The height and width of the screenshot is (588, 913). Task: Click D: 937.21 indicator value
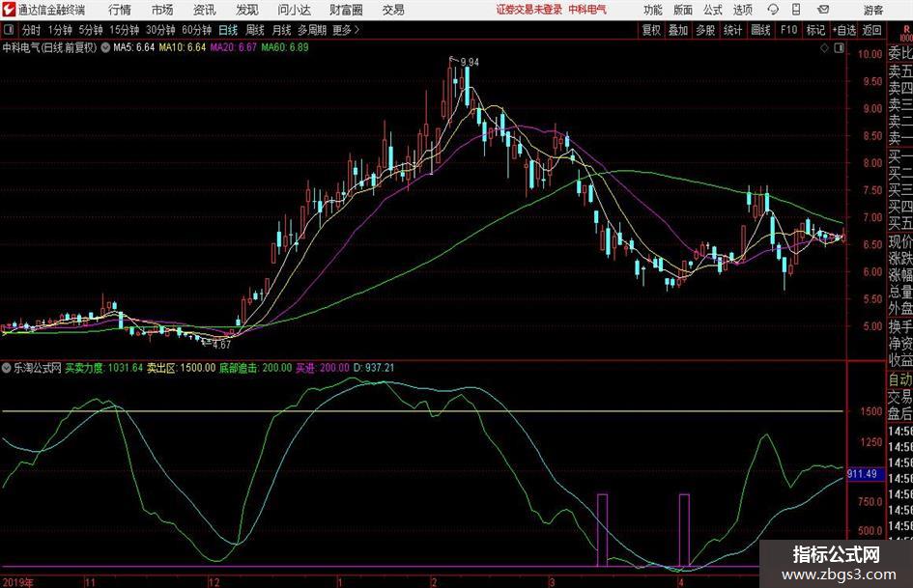coord(373,368)
